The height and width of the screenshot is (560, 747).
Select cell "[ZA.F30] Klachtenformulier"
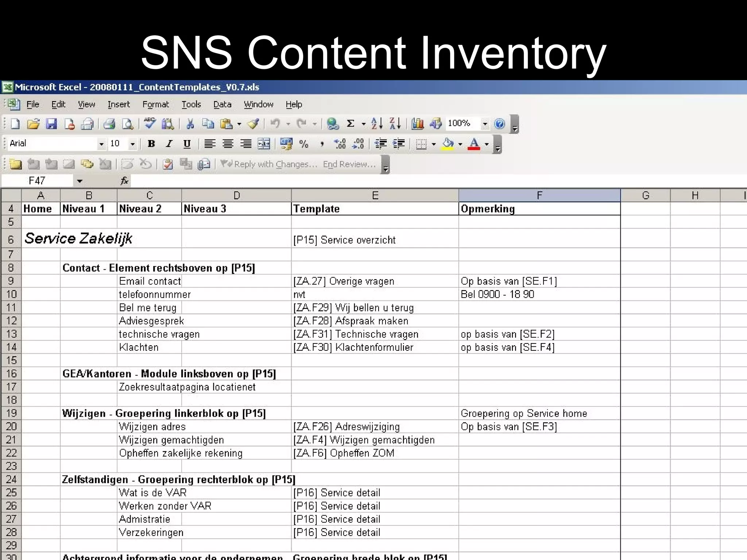tap(375, 347)
